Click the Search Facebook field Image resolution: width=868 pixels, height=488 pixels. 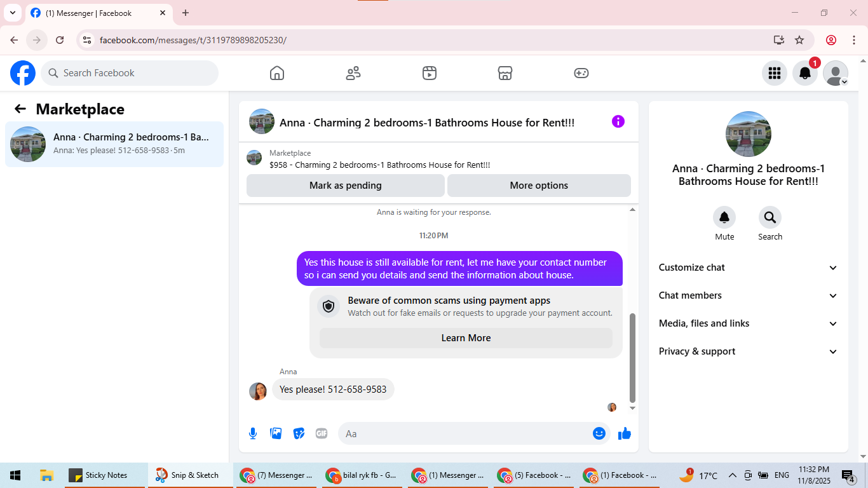point(130,73)
